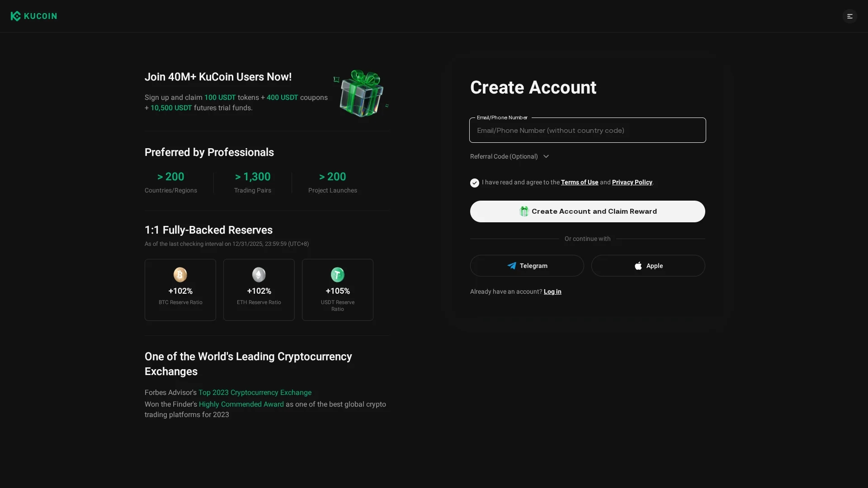Click the '> 200' Project Launches stat
This screenshot has width=868, height=488.
tap(333, 183)
